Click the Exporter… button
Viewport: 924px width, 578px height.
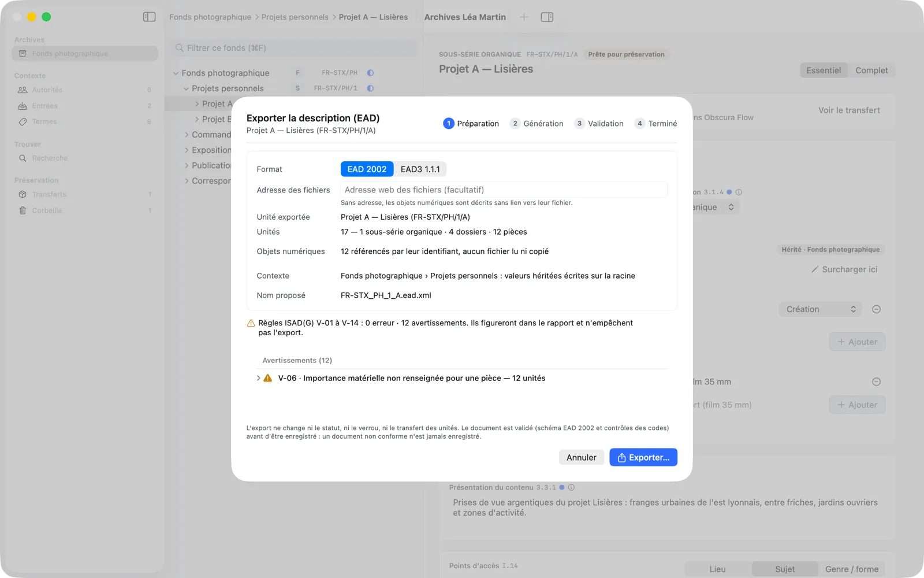pyautogui.click(x=643, y=457)
